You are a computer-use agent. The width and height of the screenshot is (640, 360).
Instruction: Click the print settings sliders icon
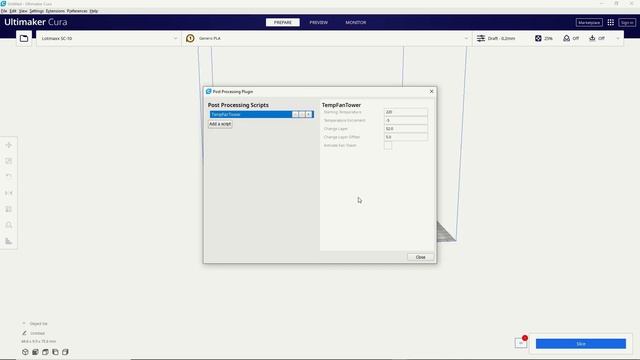(481, 38)
